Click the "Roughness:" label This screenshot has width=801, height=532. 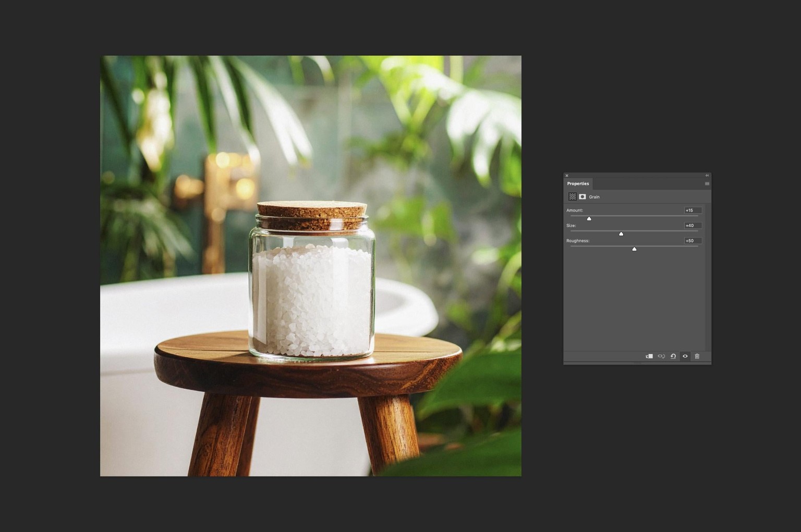point(578,241)
